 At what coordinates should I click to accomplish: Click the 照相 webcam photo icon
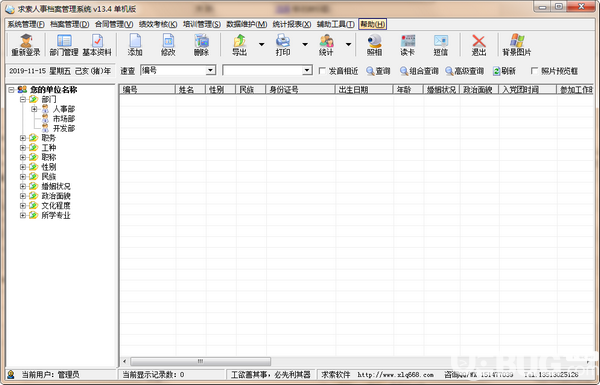(x=374, y=45)
